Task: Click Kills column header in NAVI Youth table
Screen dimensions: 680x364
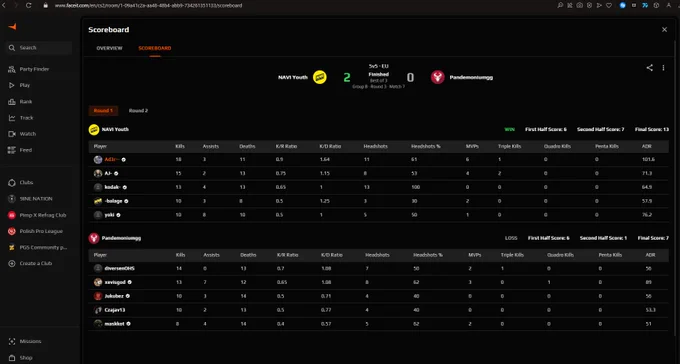Action: tap(179, 146)
